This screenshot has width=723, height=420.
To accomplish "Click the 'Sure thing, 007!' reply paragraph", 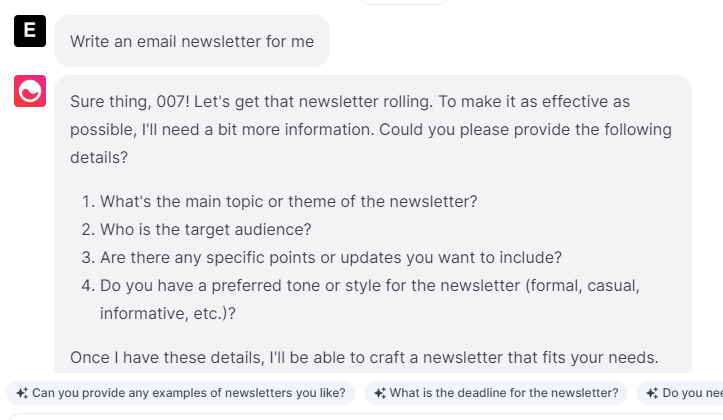I will (x=370, y=130).
